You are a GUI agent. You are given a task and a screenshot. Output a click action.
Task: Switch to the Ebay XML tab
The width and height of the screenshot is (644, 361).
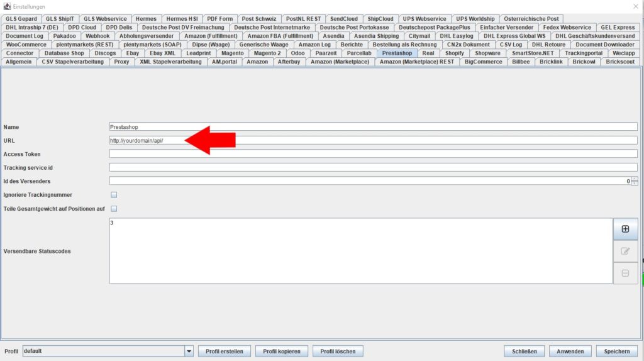click(x=162, y=53)
